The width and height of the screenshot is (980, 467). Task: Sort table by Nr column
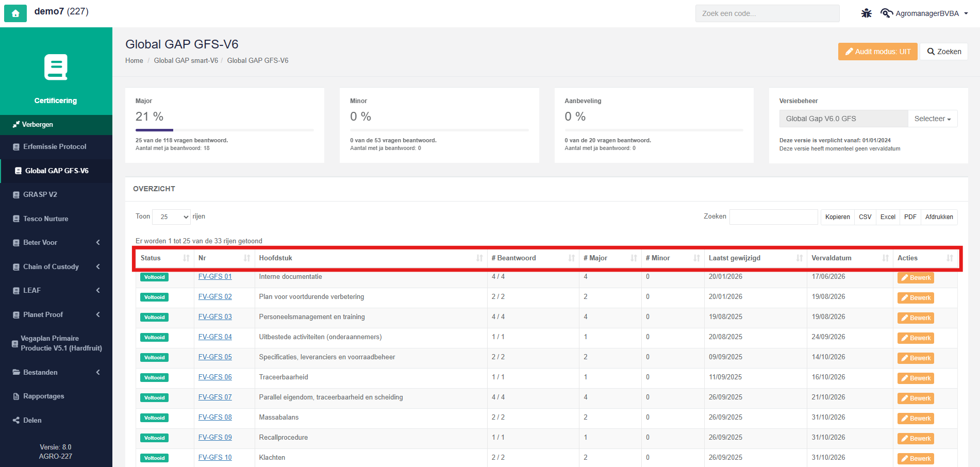tap(224, 258)
